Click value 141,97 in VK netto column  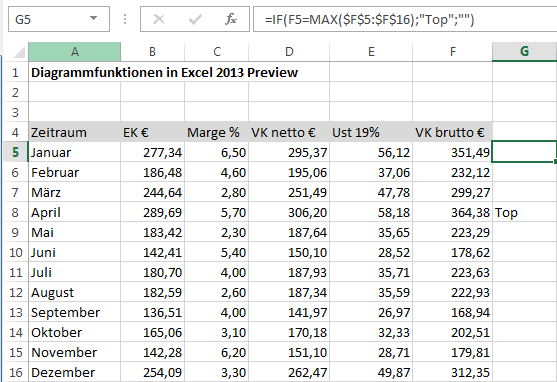289,312
